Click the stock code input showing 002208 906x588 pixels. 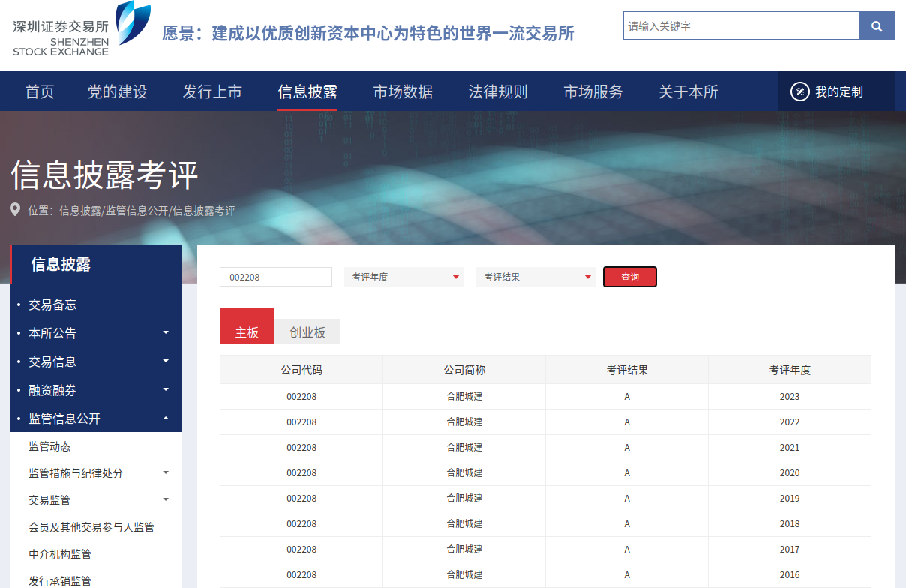(275, 277)
